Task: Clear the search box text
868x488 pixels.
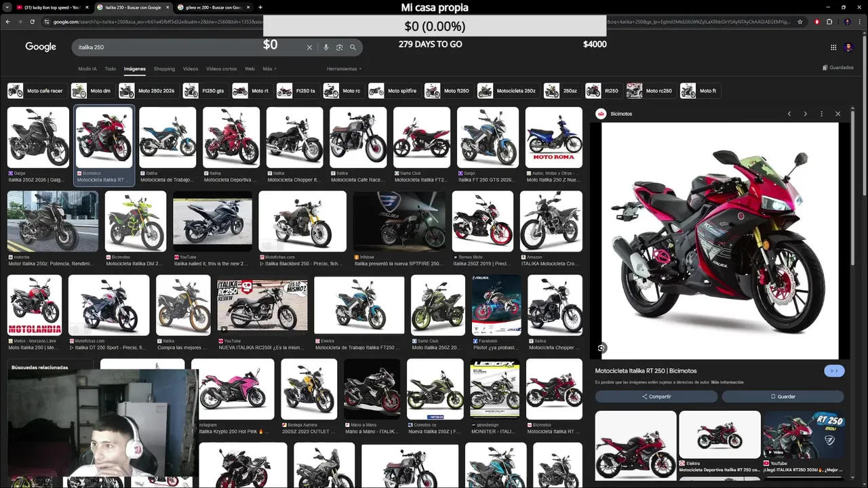Action: pos(309,47)
